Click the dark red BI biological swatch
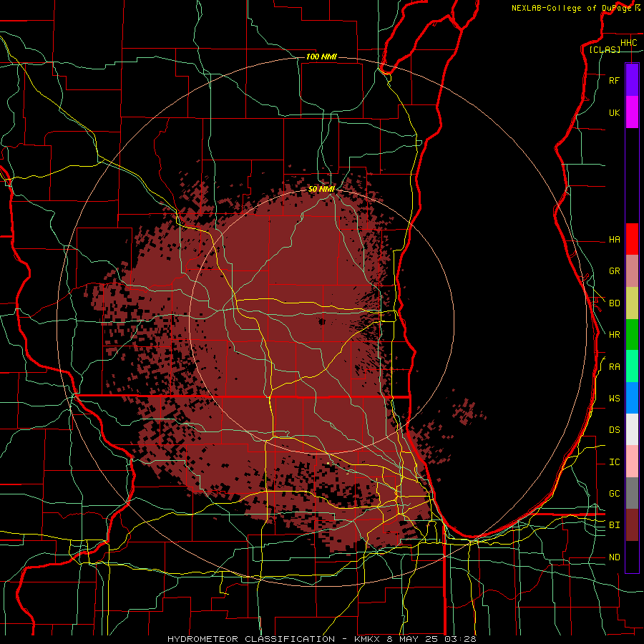Viewport: 644px width, 644px height. [x=632, y=525]
